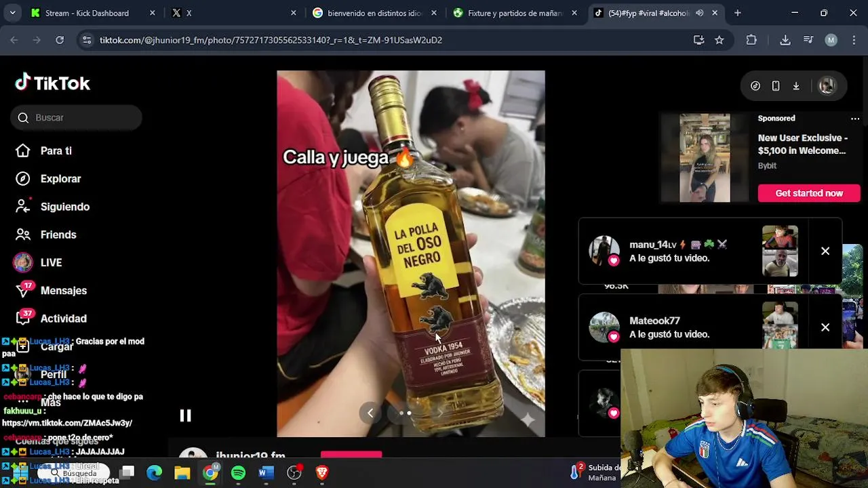
Task: Click New User Exclusive ad title
Action: [x=802, y=144]
